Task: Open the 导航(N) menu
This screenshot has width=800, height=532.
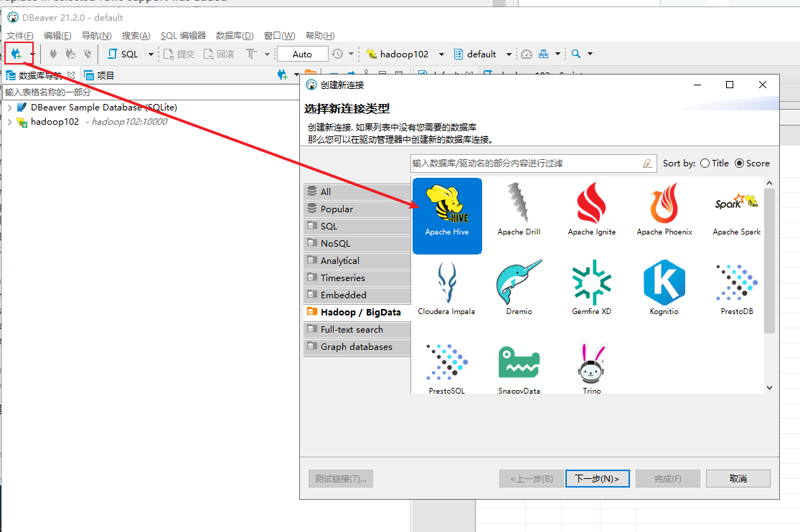Action: tap(96, 36)
